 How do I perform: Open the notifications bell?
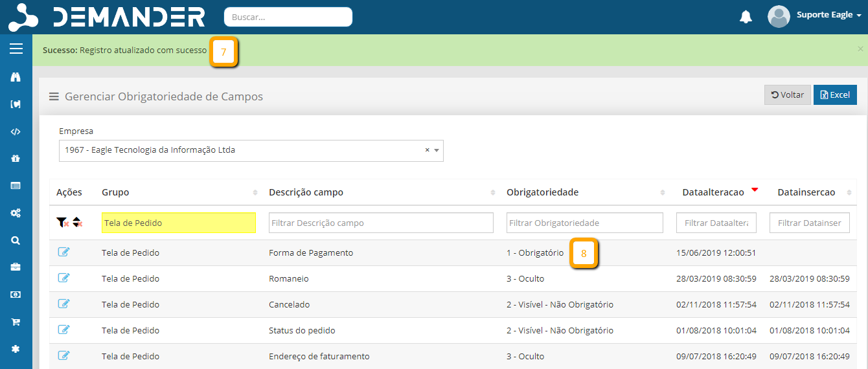746,17
